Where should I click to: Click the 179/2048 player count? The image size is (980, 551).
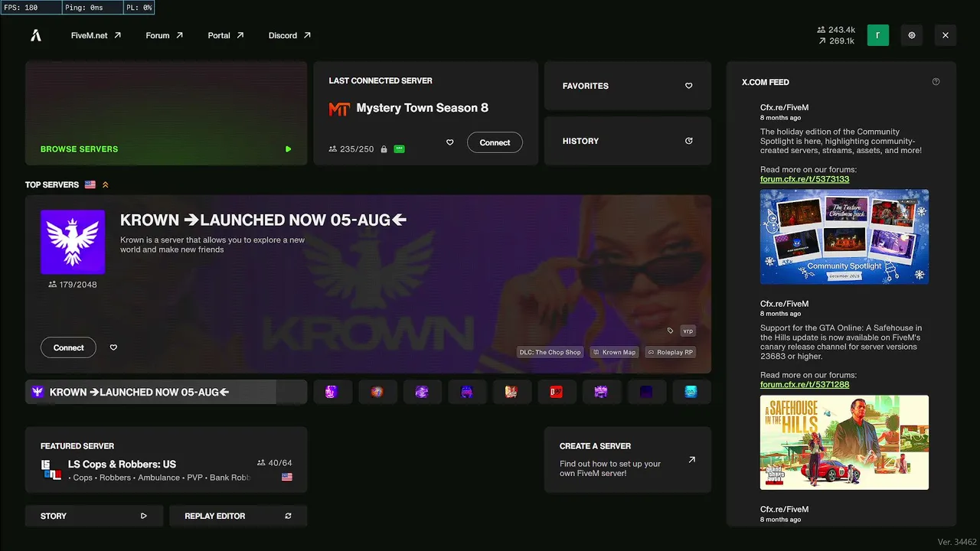tap(73, 285)
